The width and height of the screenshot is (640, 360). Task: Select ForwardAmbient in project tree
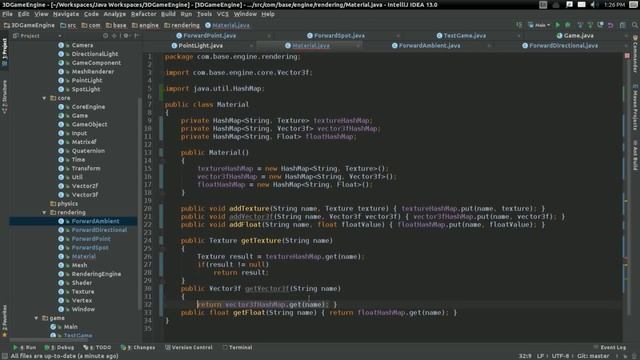pyautogui.click(x=96, y=221)
